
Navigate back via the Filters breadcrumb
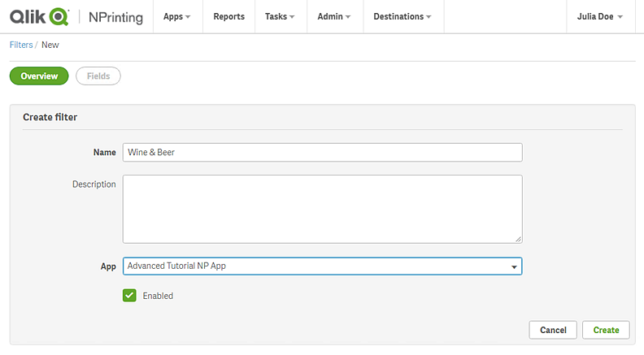point(21,45)
